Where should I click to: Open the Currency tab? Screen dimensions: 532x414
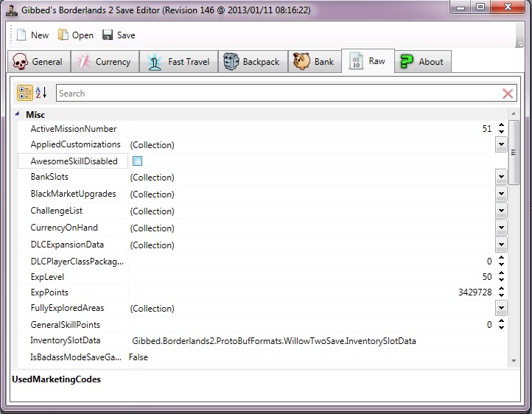(105, 61)
